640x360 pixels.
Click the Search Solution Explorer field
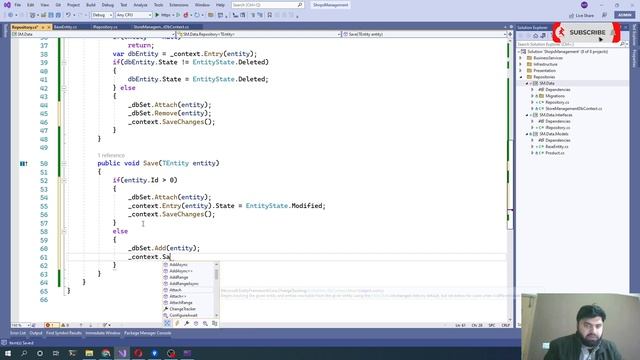571,44
